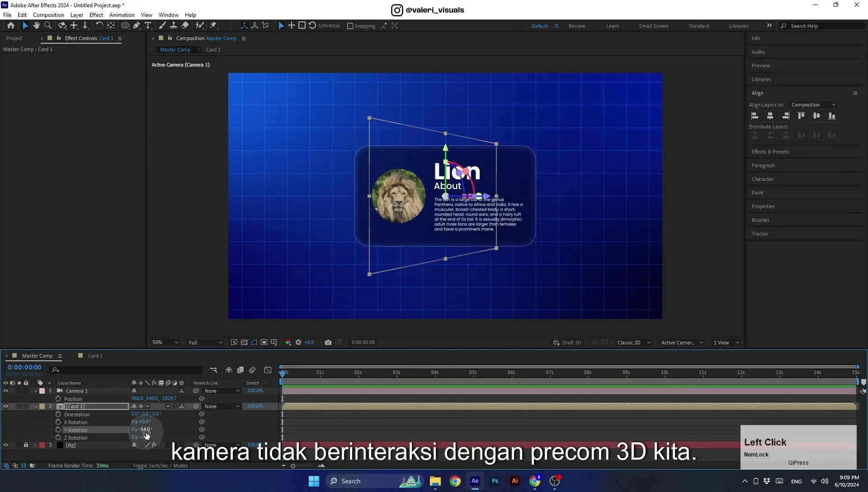Choose the Puppet Pin tool
Screen dimensions: 868x492
pyautogui.click(x=213, y=26)
